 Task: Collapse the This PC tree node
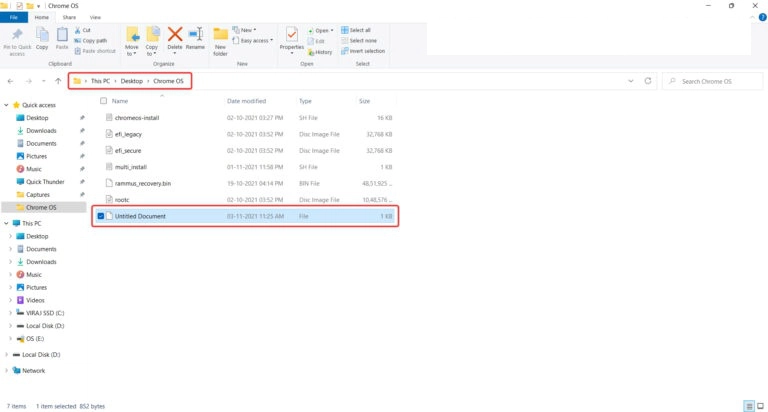[8, 223]
